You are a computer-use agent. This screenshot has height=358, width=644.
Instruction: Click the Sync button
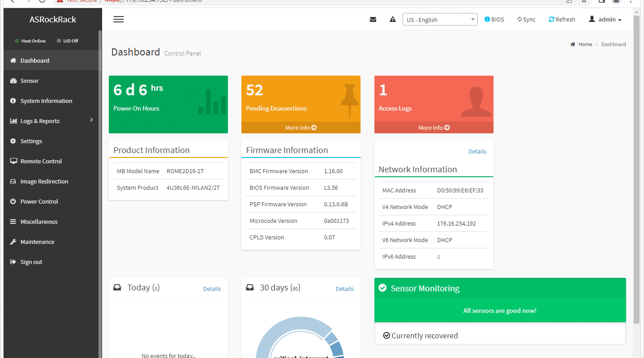pos(526,19)
